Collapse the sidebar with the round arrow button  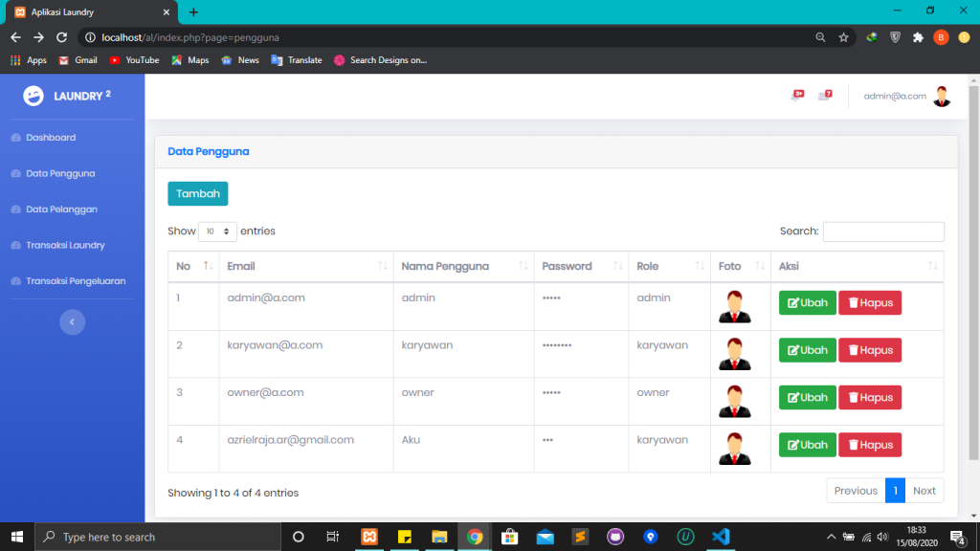(x=72, y=322)
